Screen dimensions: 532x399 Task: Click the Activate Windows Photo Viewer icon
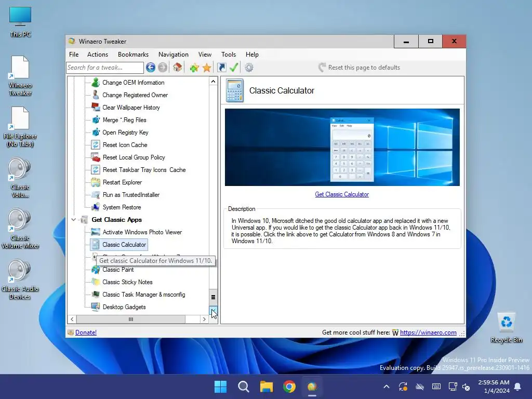coord(96,232)
